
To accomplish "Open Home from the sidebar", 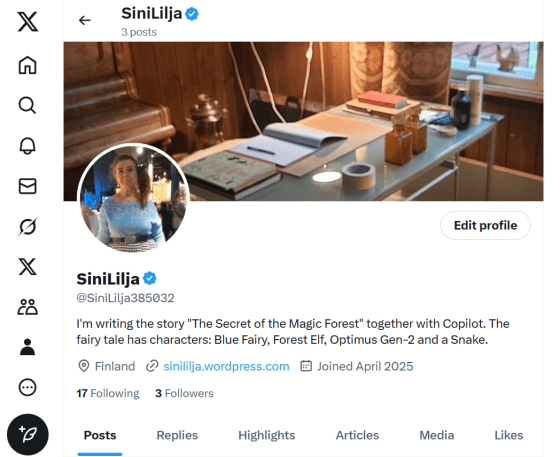I will (28, 65).
